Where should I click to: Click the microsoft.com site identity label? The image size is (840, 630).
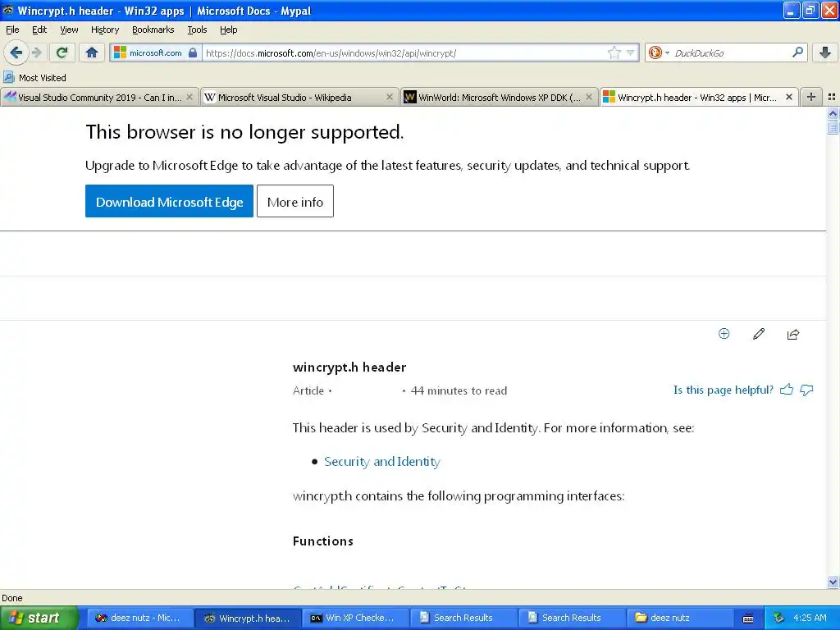tap(155, 52)
